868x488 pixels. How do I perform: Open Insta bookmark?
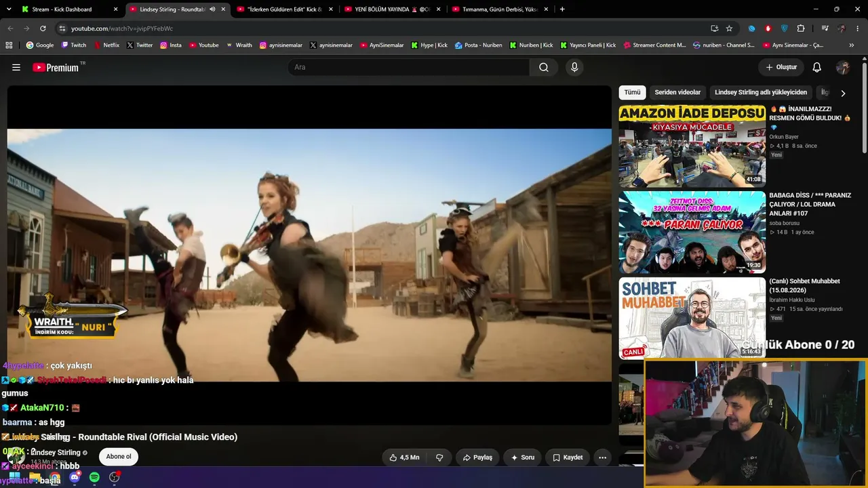171,45
